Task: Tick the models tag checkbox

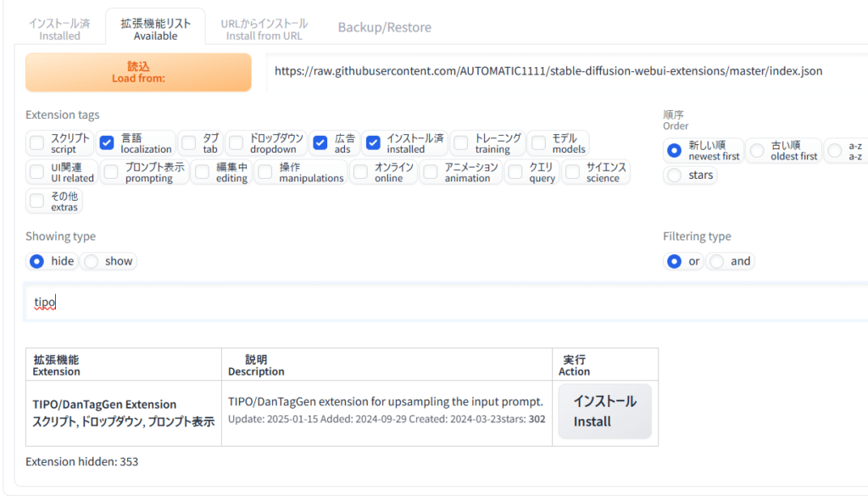Action: 538,142
